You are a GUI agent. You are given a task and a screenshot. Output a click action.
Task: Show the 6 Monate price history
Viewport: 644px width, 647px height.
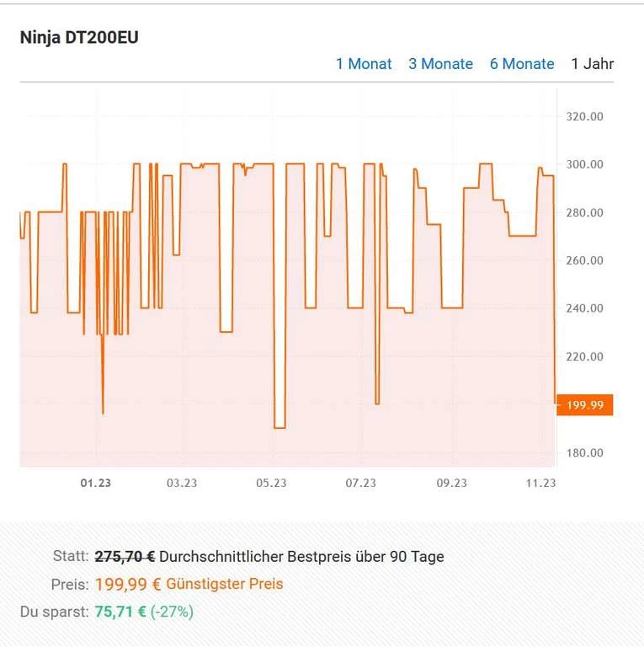[x=522, y=64]
